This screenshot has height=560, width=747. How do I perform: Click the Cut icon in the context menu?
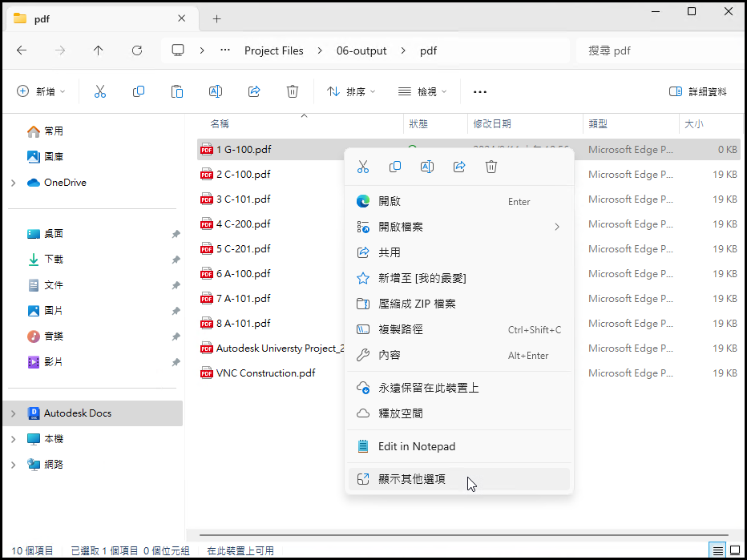click(363, 167)
